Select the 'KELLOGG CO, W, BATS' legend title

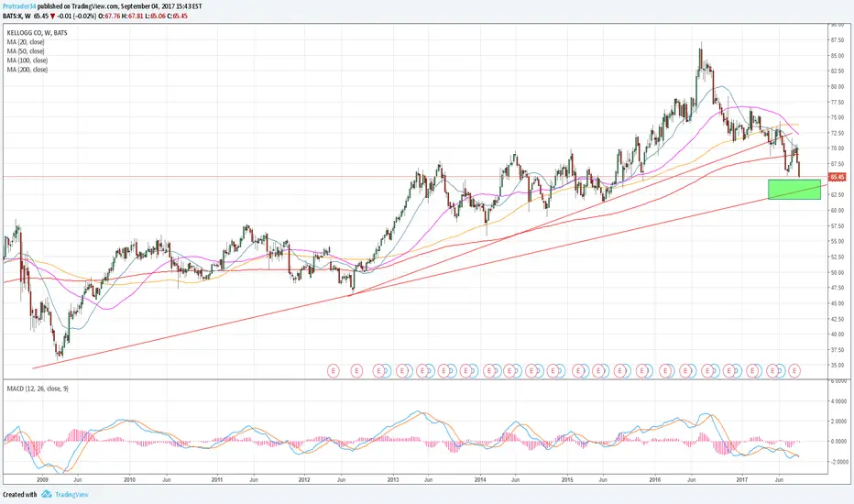click(x=37, y=33)
